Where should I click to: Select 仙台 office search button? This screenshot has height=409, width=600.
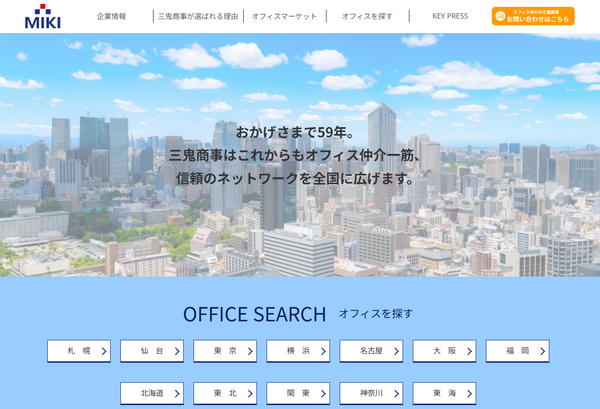coord(152,351)
